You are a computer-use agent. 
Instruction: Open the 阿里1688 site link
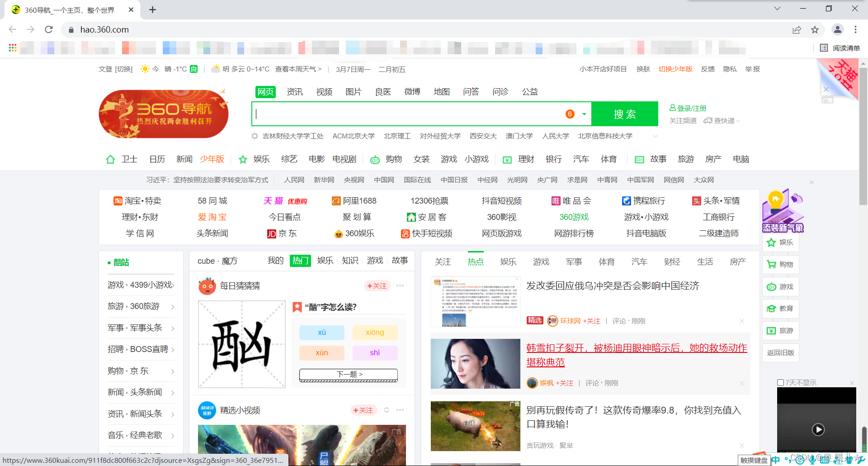[354, 201]
